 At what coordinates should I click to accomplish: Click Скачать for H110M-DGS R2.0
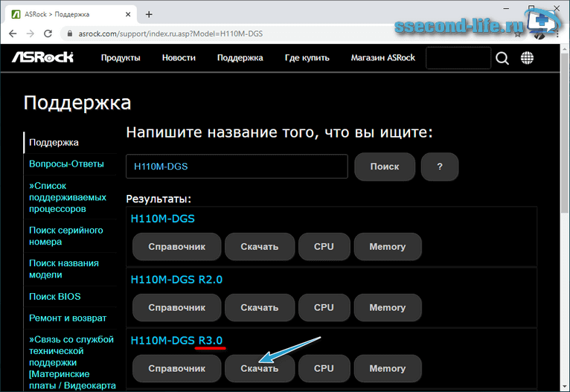260,308
